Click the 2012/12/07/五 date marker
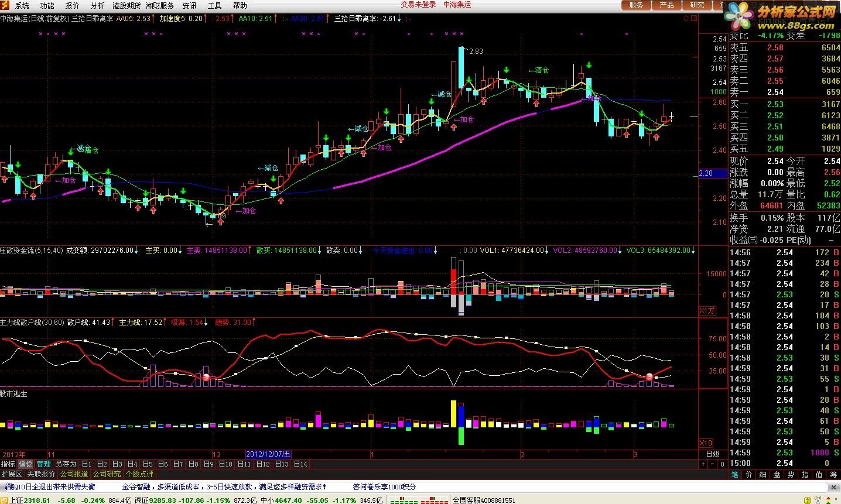This screenshot has height=504, width=841. 268,454
